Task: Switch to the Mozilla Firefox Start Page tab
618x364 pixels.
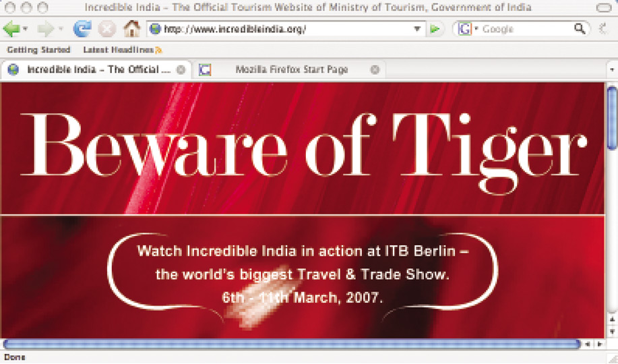Action: tap(291, 69)
